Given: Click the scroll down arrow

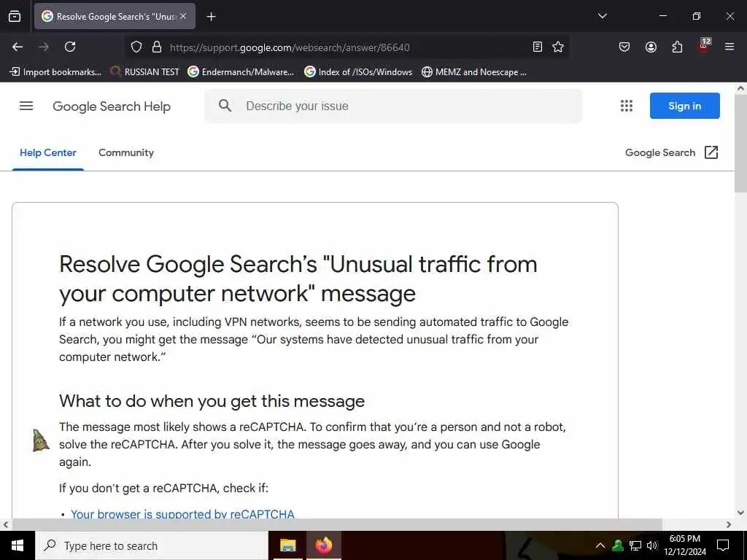Looking at the screenshot, I should pyautogui.click(x=740, y=513).
